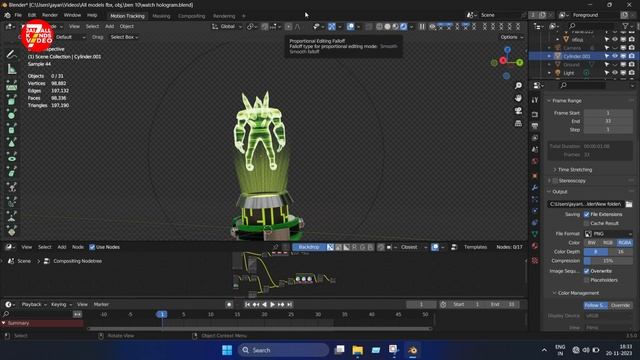Open the Modifiers wrench tab
The width and height of the screenshot is (640, 360).
[x=535, y=188]
